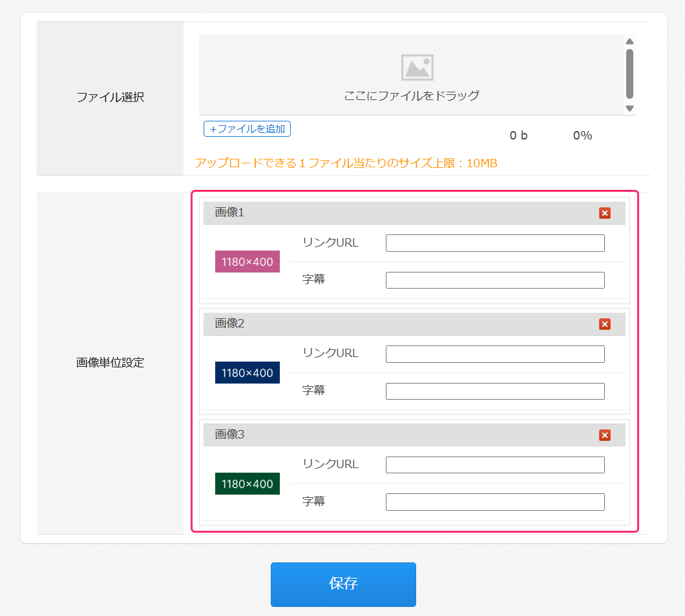Click the 字幕 field for 画像1
The width and height of the screenshot is (685, 616).
pos(495,280)
